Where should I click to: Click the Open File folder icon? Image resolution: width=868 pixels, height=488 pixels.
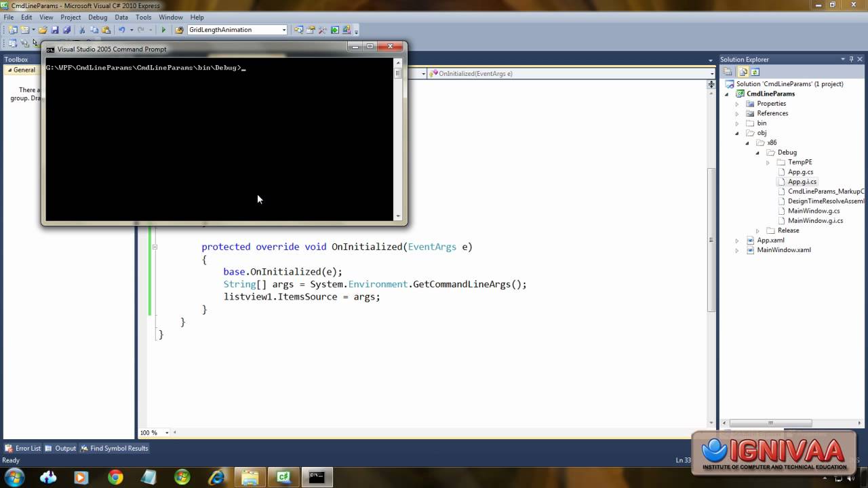point(43,30)
